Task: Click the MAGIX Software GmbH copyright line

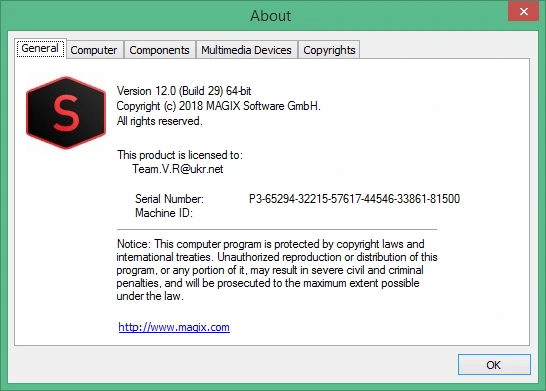Action: 218,106
